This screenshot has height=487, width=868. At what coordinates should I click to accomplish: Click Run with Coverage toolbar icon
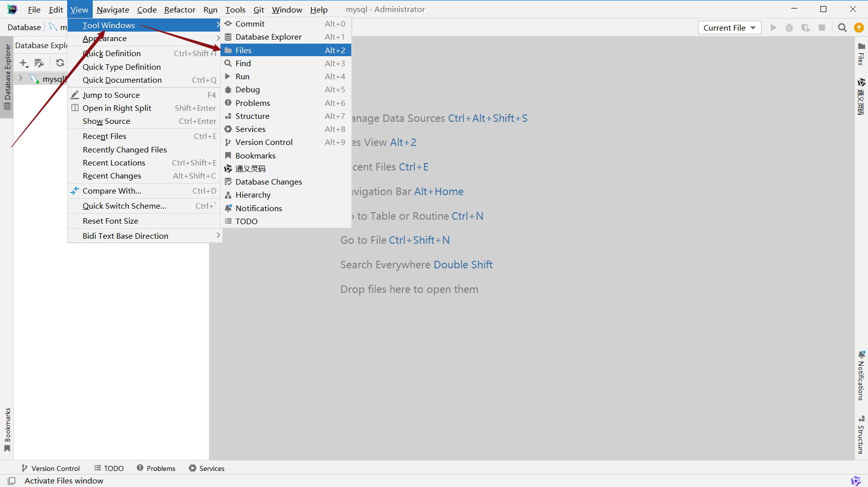[x=805, y=28]
